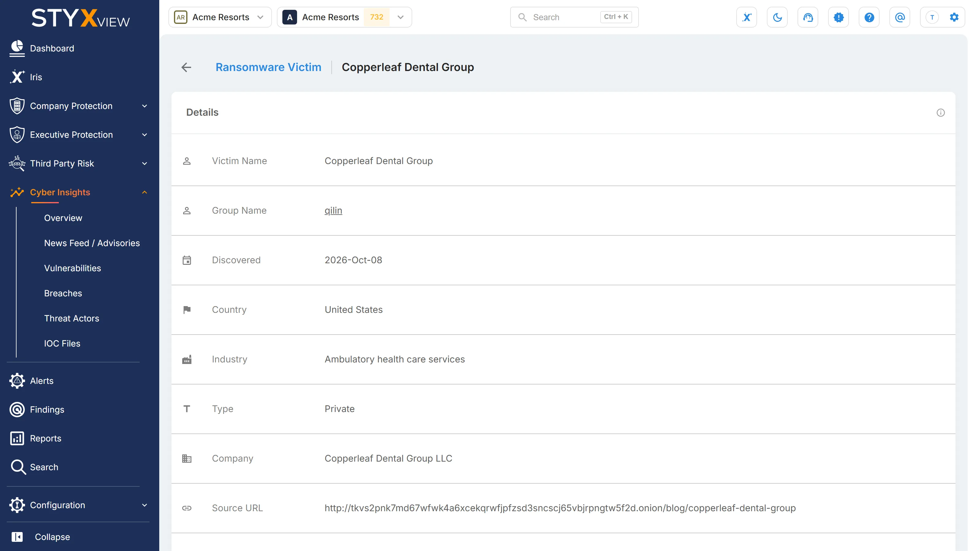Go back with the left arrow
Screen dimensions: 980x551
pos(186,67)
